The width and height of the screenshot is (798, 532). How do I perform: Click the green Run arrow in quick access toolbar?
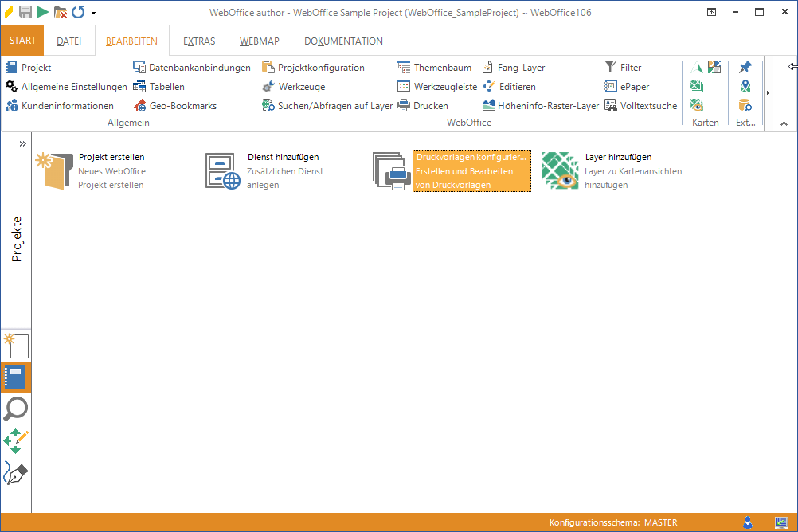[42, 12]
